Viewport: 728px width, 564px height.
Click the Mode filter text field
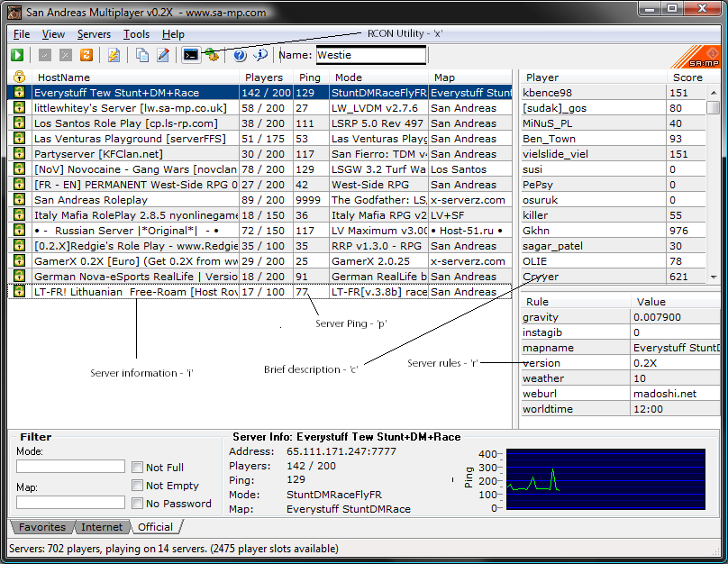pos(70,467)
